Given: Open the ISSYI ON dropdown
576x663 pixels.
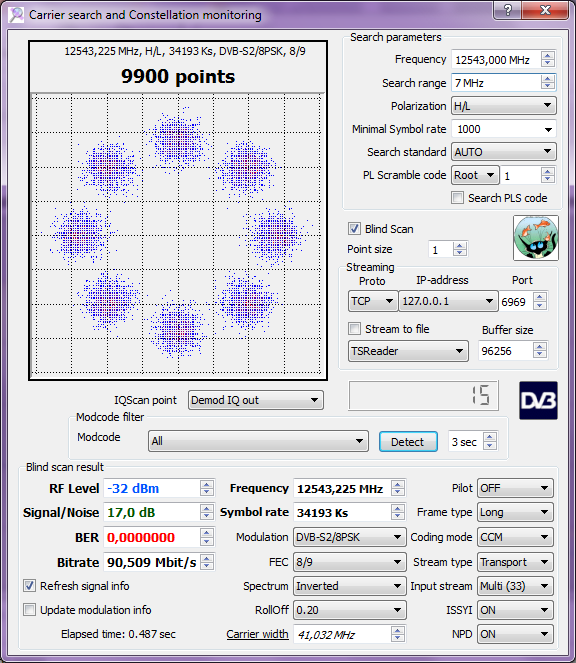Looking at the screenshot, I should pyautogui.click(x=515, y=610).
